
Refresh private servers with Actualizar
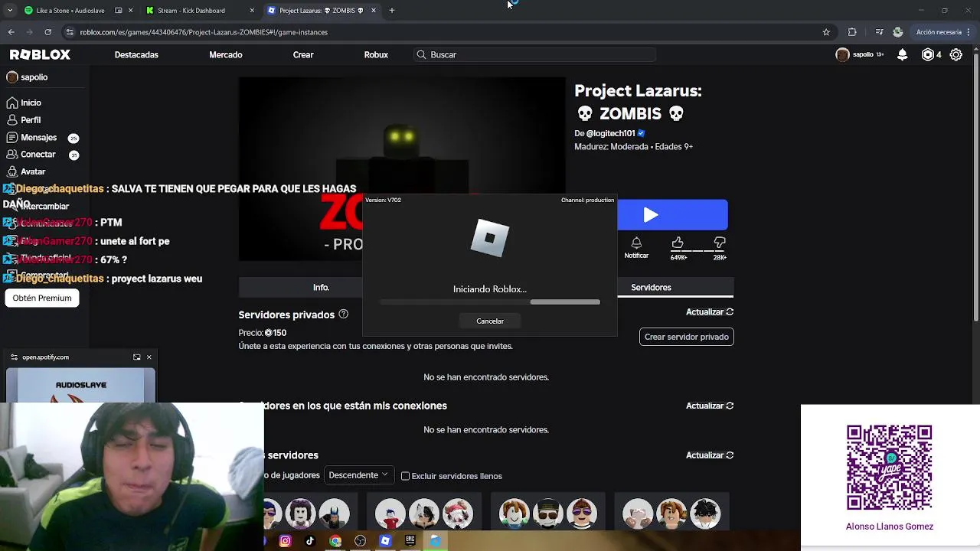pyautogui.click(x=710, y=311)
